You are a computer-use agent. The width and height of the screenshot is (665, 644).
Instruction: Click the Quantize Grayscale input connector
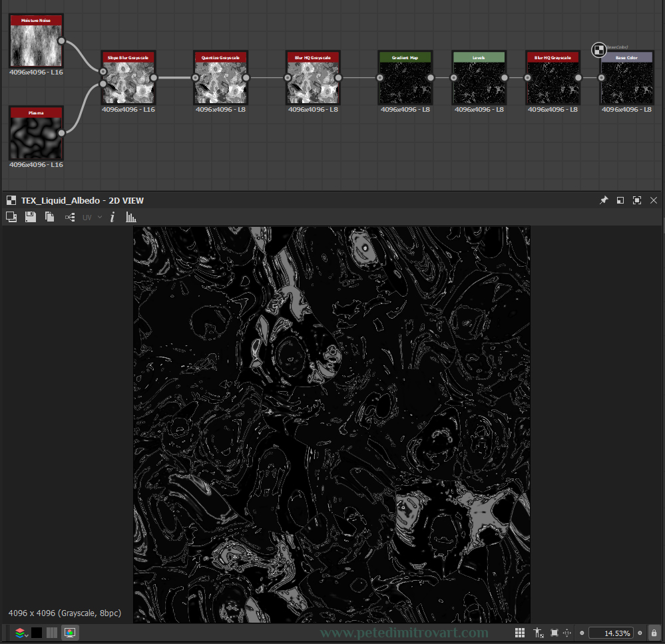196,78
